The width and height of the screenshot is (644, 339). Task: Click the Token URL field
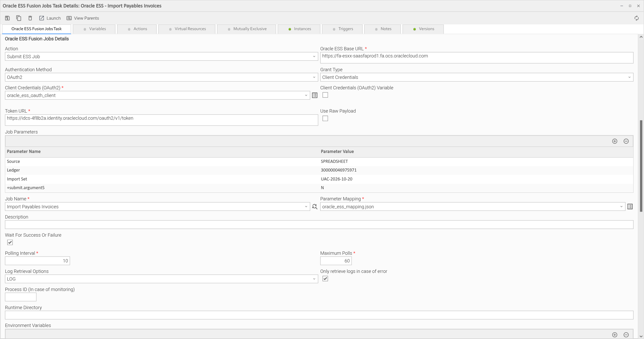click(x=161, y=120)
